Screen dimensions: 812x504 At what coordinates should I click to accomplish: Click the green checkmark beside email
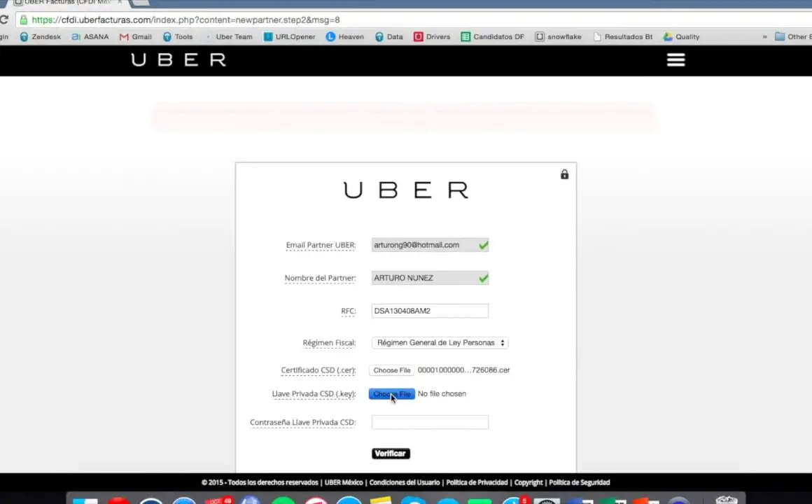tap(483, 245)
